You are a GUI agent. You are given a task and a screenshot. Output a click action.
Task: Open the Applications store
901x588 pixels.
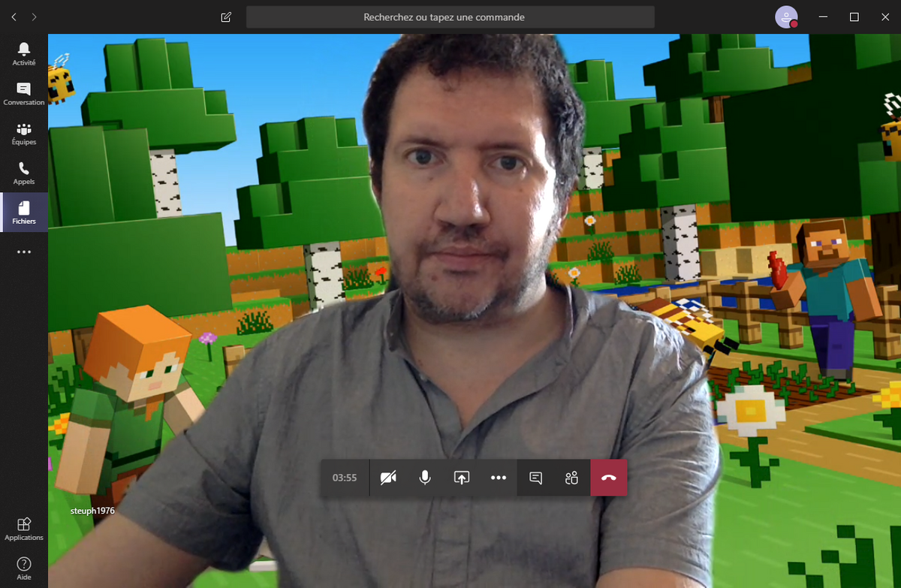(24, 529)
